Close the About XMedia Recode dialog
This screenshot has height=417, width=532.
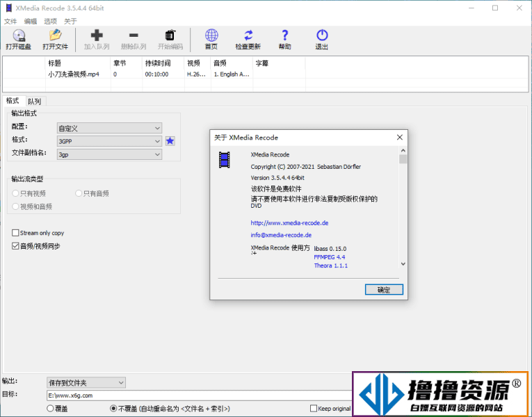coord(400,138)
